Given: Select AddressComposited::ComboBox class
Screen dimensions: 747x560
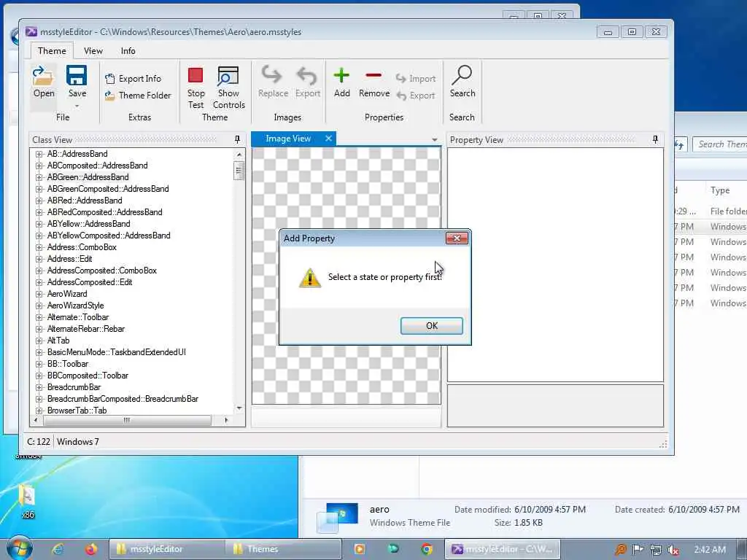Looking at the screenshot, I should pos(102,271).
